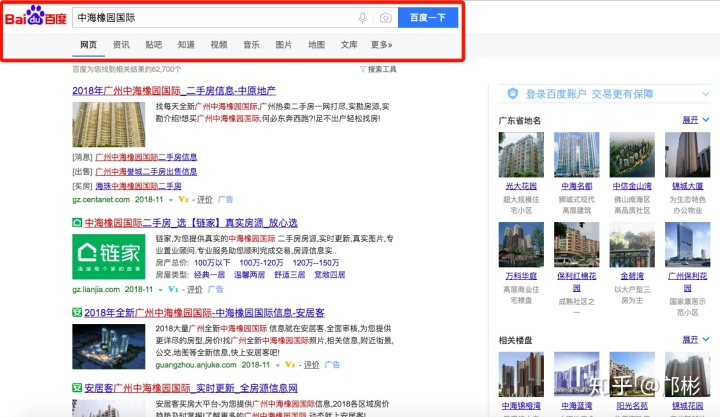Open result 2018年广州中海橡园国际_二手房信息-中原地产
Screen dimensions: 720x417
pos(174,90)
